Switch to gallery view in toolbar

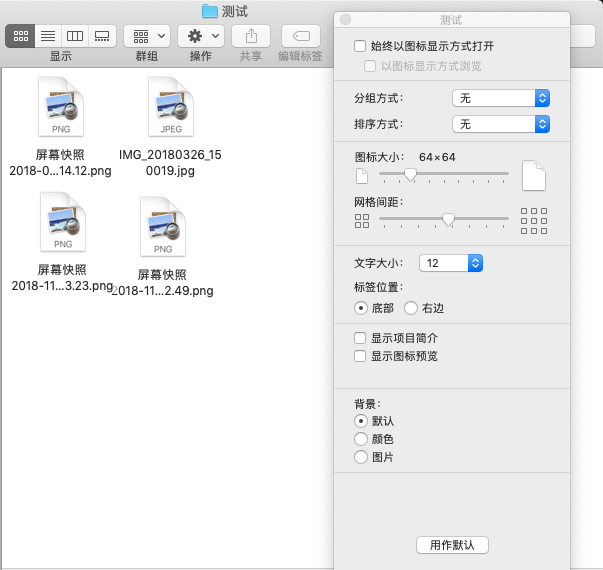pyautogui.click(x=101, y=36)
